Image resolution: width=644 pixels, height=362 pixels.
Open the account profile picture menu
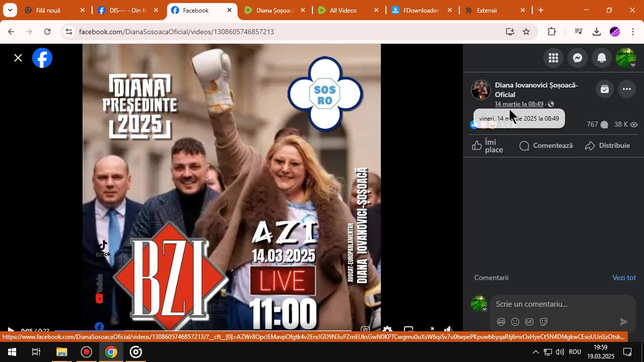pos(626,58)
